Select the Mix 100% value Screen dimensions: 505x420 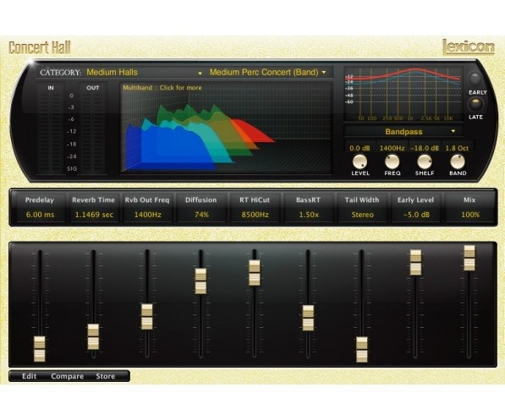coord(469,215)
